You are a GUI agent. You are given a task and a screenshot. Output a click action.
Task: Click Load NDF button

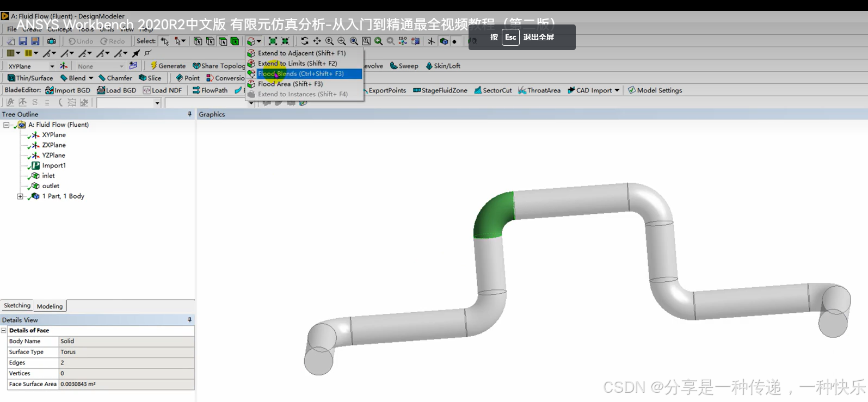tap(162, 90)
